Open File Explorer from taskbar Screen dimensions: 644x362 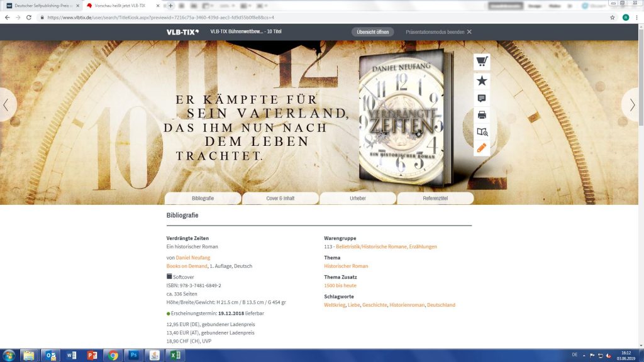[x=29, y=356]
